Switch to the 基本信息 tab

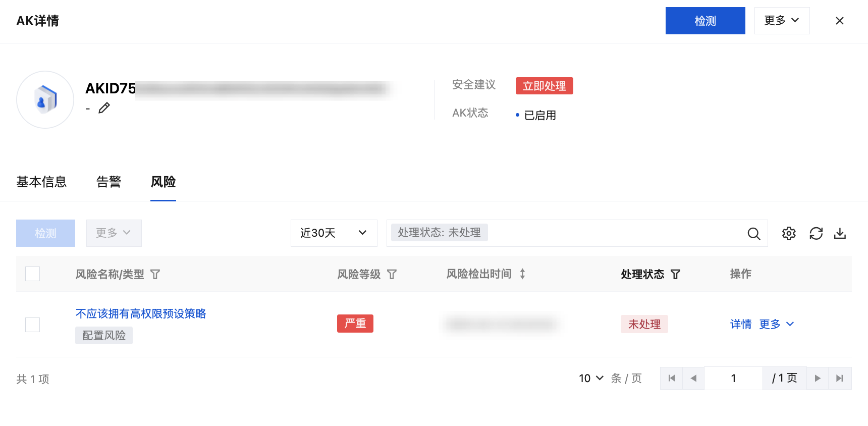[41, 182]
